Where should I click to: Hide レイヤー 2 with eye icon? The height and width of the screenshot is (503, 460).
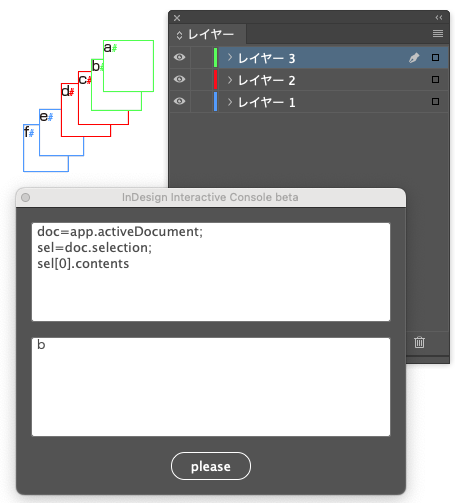coord(180,79)
